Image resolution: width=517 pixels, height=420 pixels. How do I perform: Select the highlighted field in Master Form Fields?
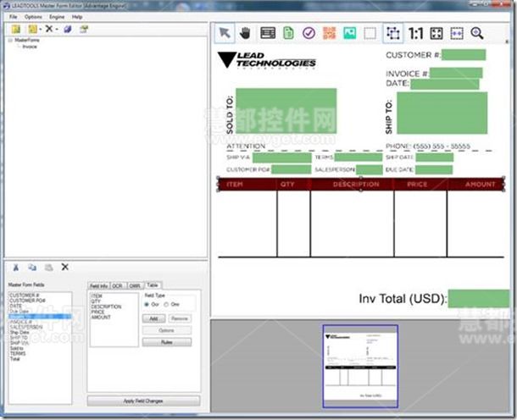pyautogui.click(x=40, y=317)
